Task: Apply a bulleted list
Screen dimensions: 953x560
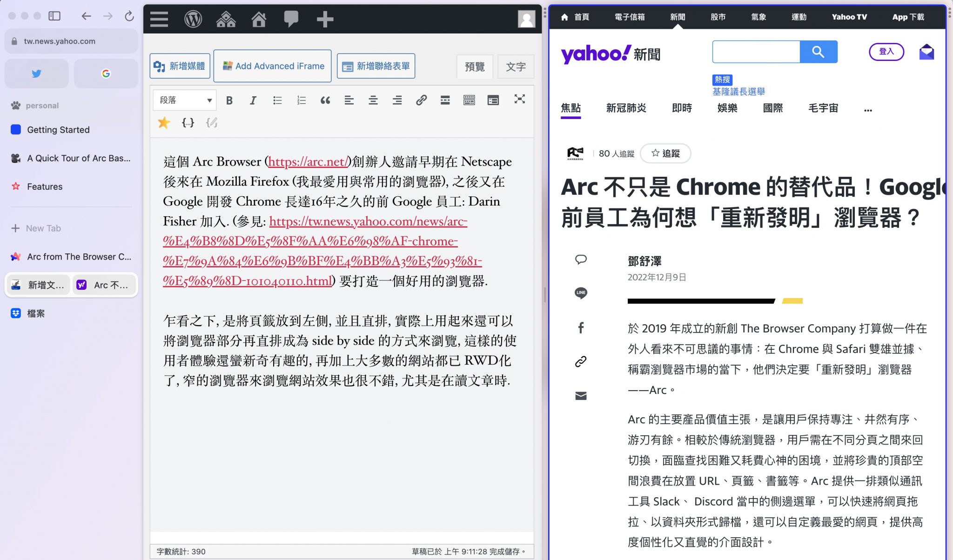Action: [x=277, y=100]
